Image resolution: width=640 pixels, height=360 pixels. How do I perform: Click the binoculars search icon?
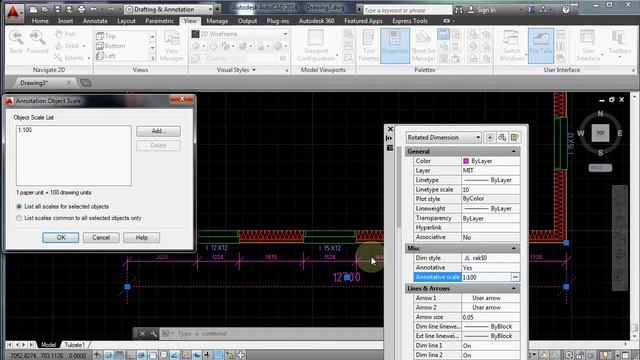point(459,9)
